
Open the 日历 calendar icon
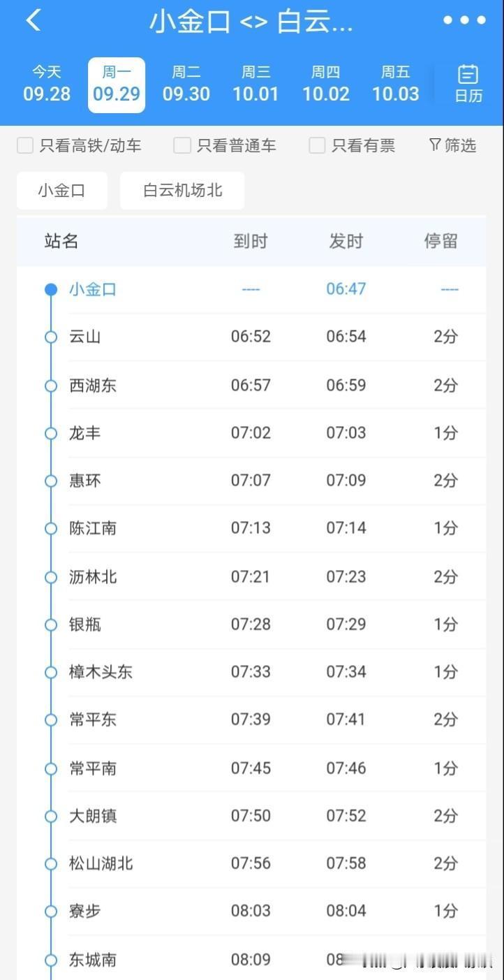click(x=468, y=73)
